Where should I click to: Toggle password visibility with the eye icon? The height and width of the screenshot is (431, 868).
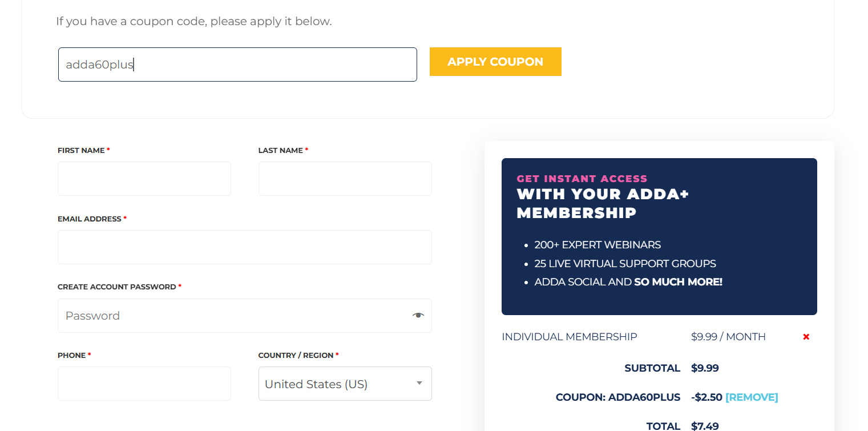click(x=418, y=315)
